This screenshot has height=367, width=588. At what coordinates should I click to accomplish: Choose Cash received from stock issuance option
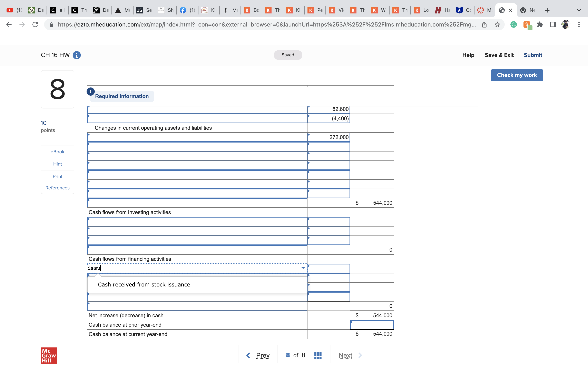point(144,284)
